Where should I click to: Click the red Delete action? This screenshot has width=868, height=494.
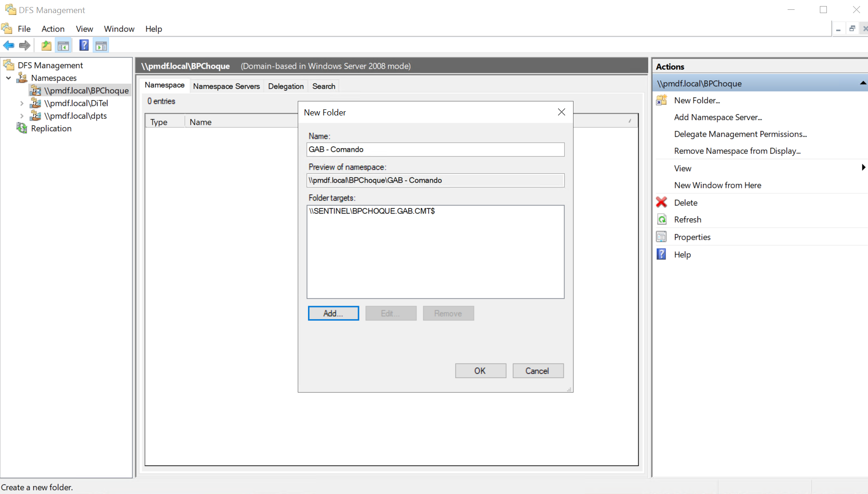coord(685,202)
